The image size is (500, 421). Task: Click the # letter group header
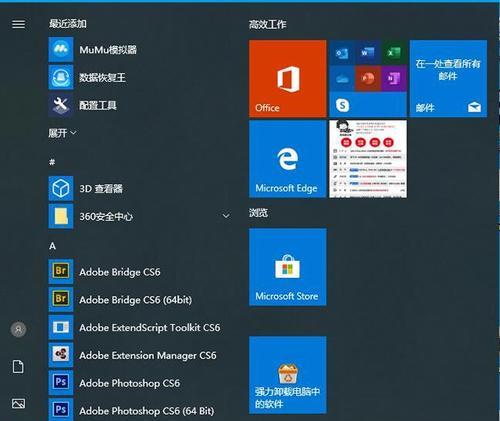point(52,162)
